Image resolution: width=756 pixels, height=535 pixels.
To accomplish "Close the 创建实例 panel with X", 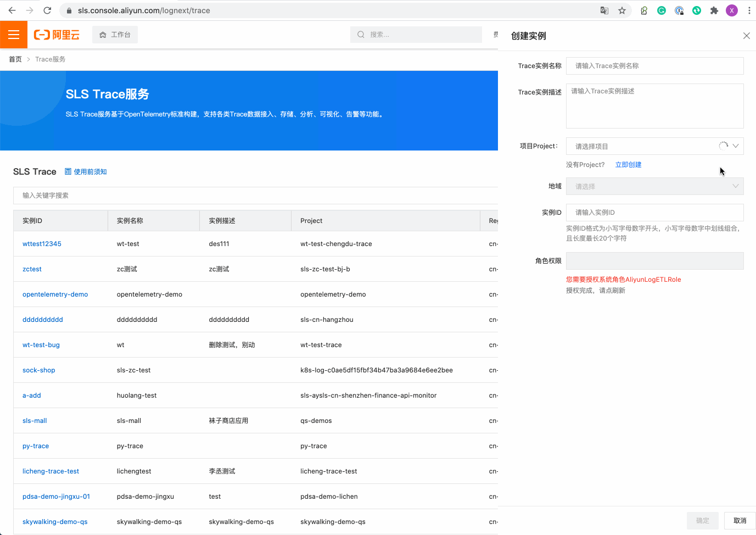I will click(x=746, y=36).
